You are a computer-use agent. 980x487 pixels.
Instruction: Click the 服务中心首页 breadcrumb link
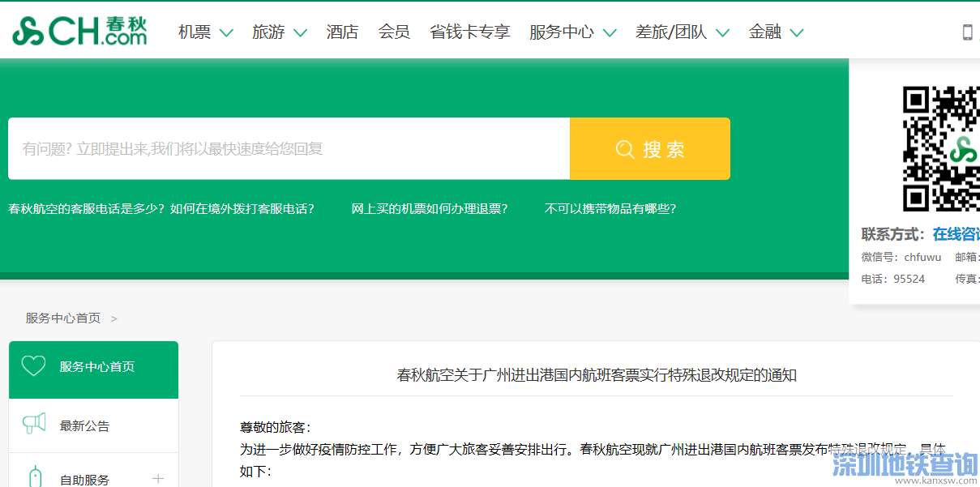pyautogui.click(x=63, y=318)
